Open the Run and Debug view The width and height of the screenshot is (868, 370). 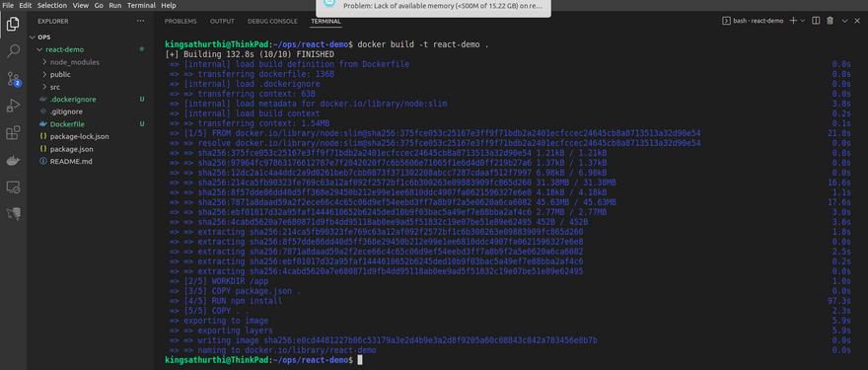(x=13, y=106)
